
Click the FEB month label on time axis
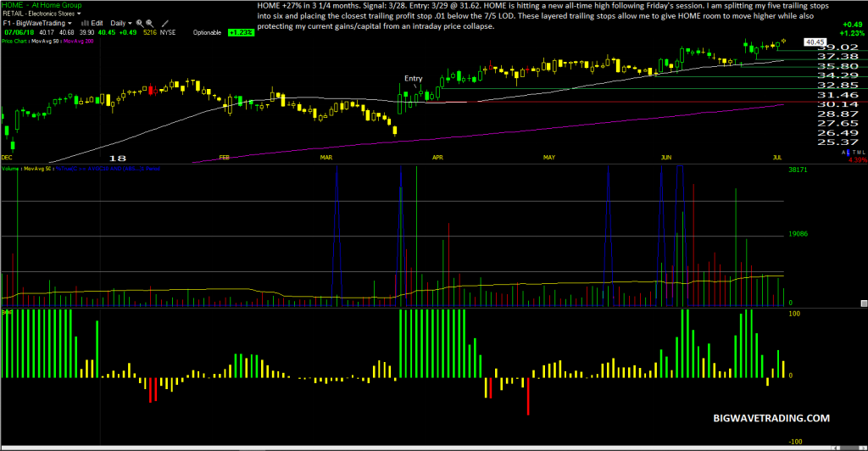224,158
